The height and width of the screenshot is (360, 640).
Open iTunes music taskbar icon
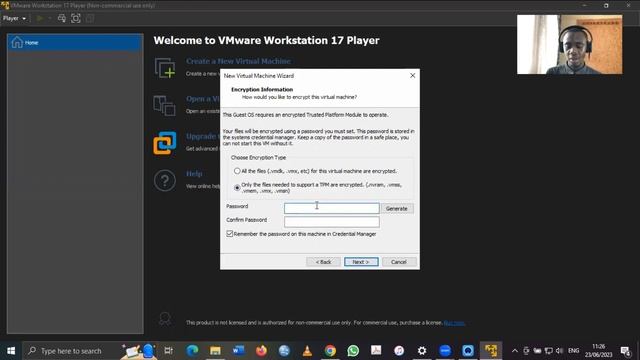click(x=399, y=351)
